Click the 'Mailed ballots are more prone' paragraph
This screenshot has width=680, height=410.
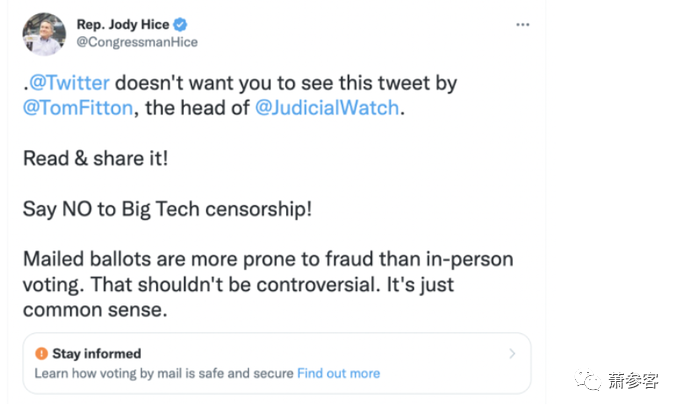pyautogui.click(x=268, y=259)
